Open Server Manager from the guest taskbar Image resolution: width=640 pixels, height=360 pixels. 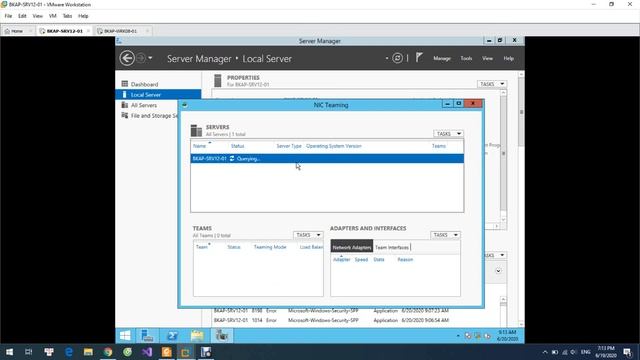[x=147, y=336]
